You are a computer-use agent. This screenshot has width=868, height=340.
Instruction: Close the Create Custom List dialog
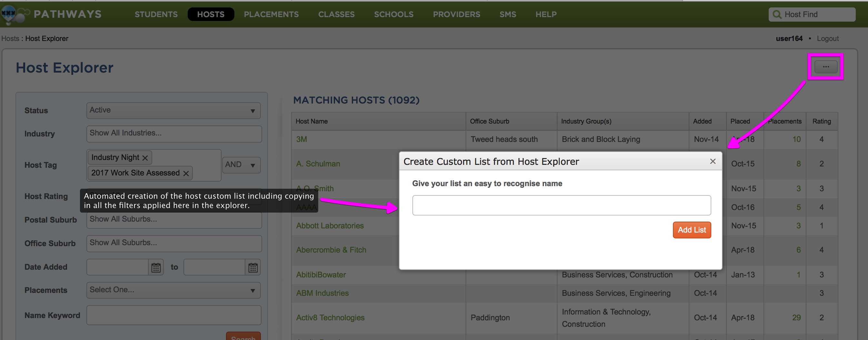[x=713, y=161]
